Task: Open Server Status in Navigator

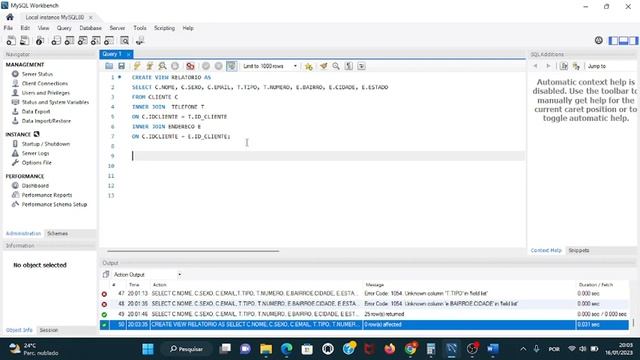Action: coord(37,74)
